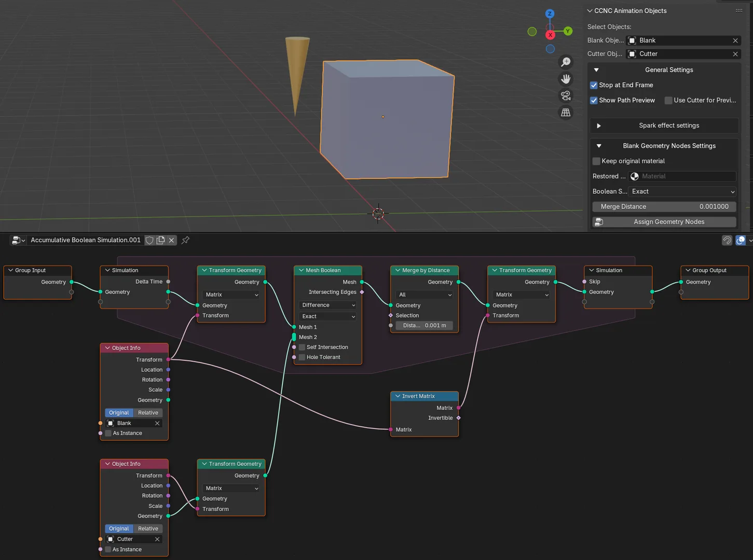Select Relative on Cutter Object Info node
The width and height of the screenshot is (753, 560).
(x=148, y=529)
